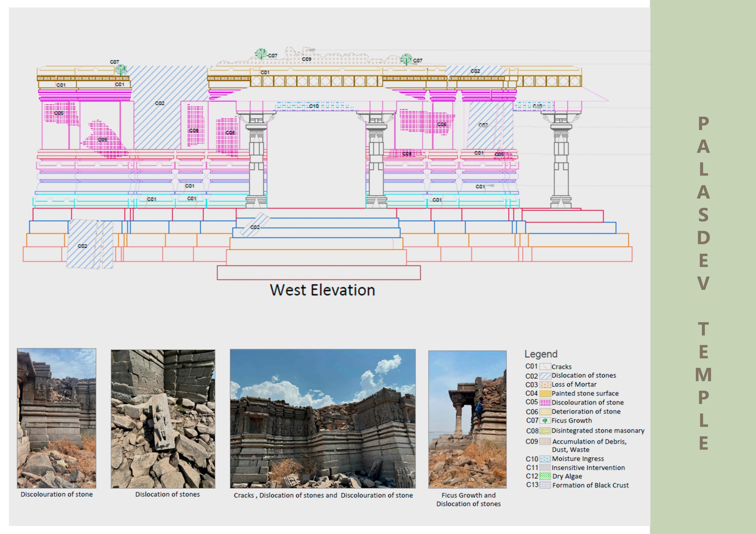756x534 pixels.
Task: Open the Dislocation of stones photo
Action: click(163, 419)
